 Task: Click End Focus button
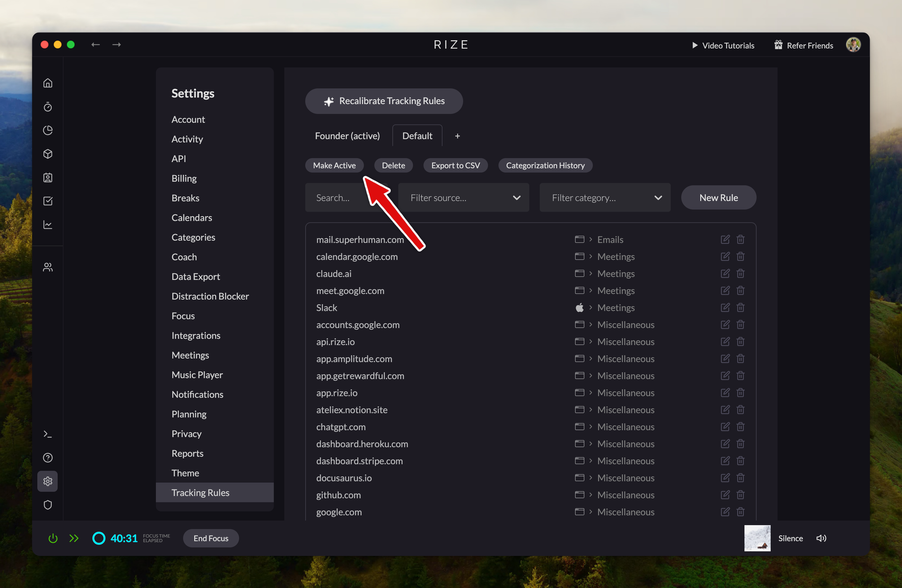point(211,538)
